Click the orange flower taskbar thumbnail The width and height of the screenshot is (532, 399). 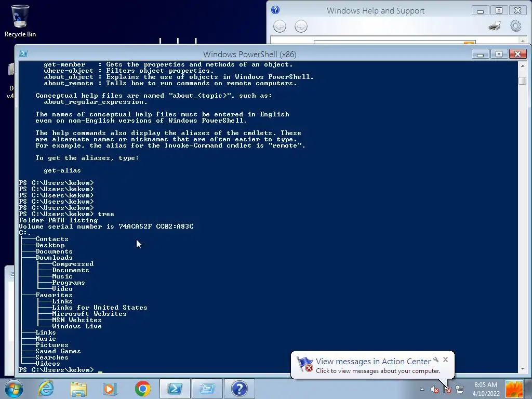click(514, 389)
